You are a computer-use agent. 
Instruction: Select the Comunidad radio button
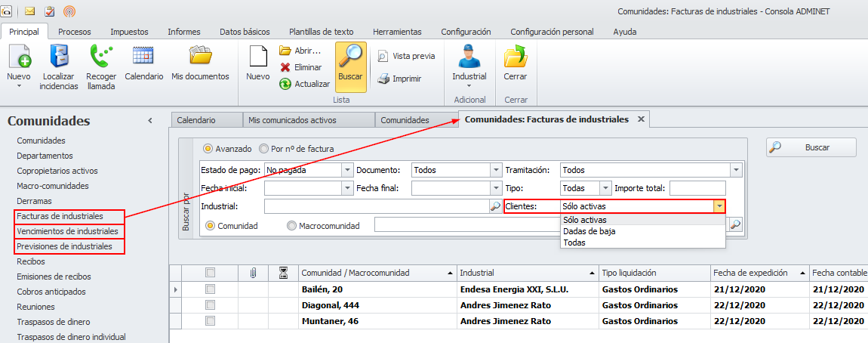coord(210,226)
